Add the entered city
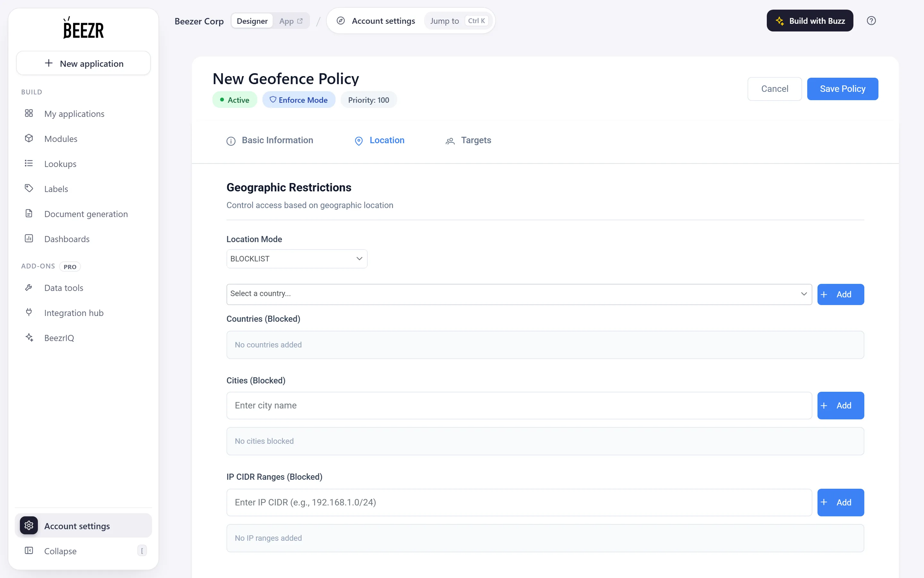Screen dimensions: 924x578 pyautogui.click(x=840, y=405)
